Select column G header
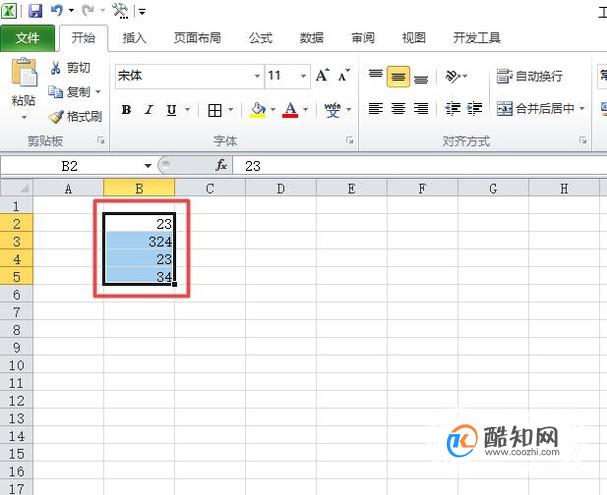 (x=493, y=188)
